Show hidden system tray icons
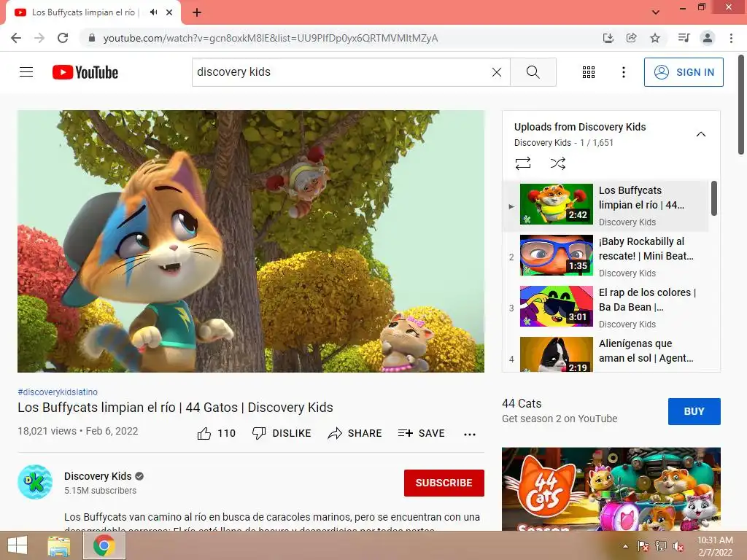 625,546
